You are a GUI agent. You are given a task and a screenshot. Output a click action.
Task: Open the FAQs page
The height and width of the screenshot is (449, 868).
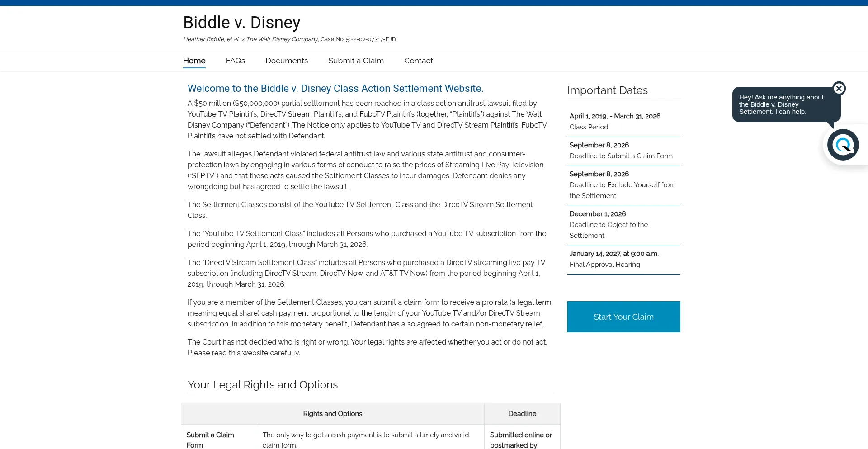(236, 61)
